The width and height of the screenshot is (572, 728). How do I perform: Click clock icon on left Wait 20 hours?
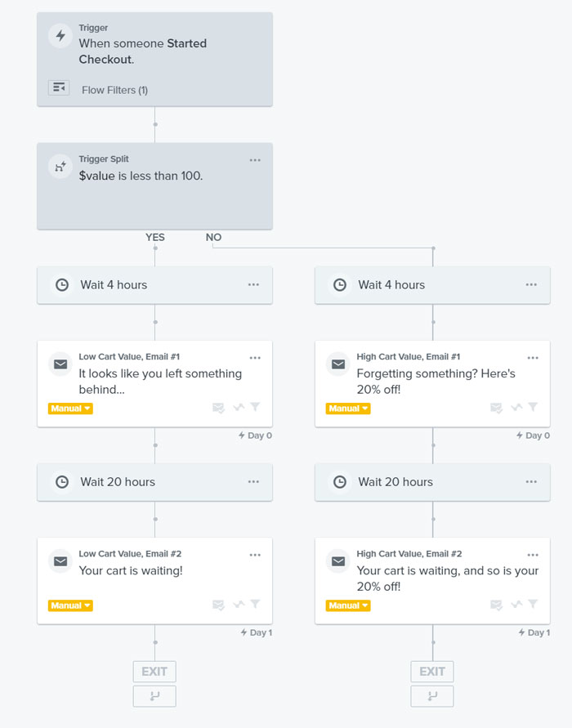(x=62, y=482)
